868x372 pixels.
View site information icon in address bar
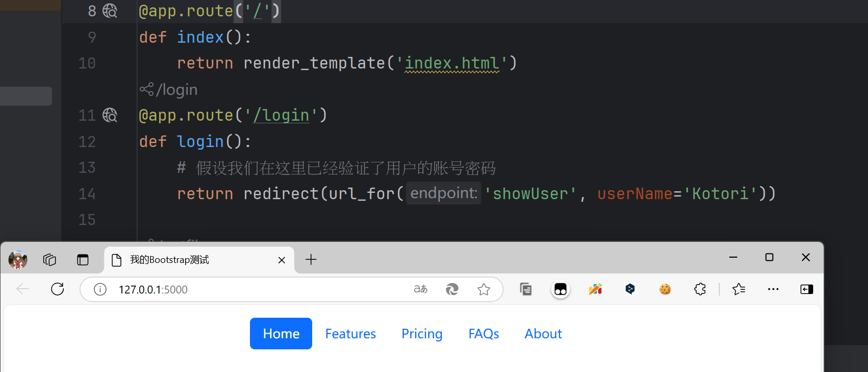pos(100,289)
